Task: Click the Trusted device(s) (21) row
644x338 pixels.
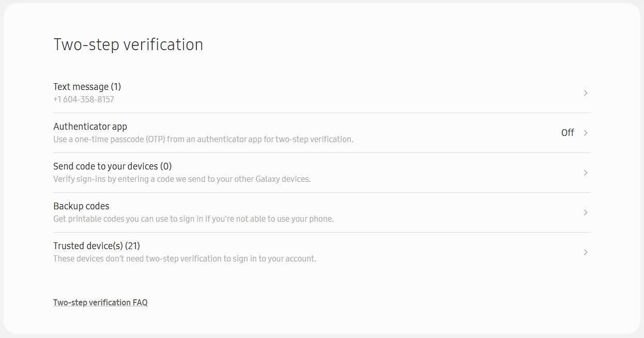Action: click(x=96, y=245)
